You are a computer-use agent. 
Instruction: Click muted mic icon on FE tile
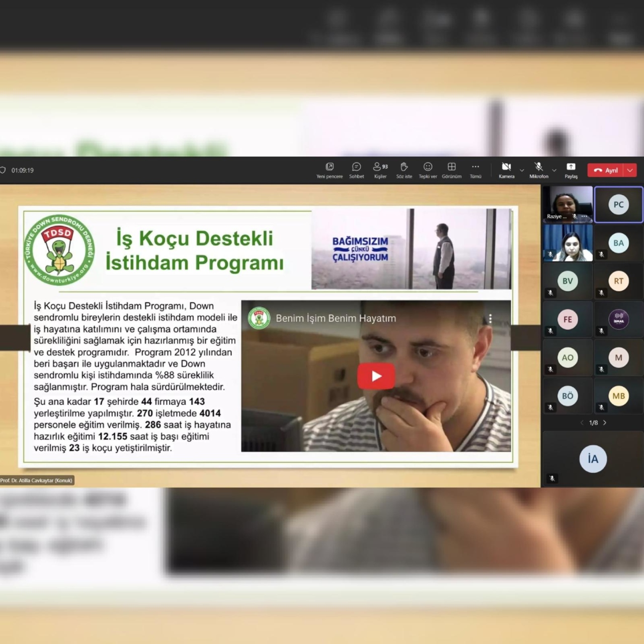tap(550, 331)
